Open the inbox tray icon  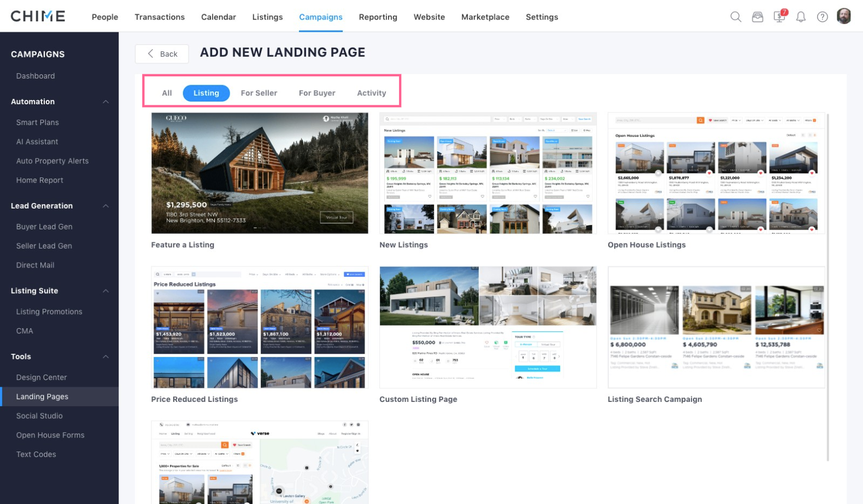tap(758, 17)
